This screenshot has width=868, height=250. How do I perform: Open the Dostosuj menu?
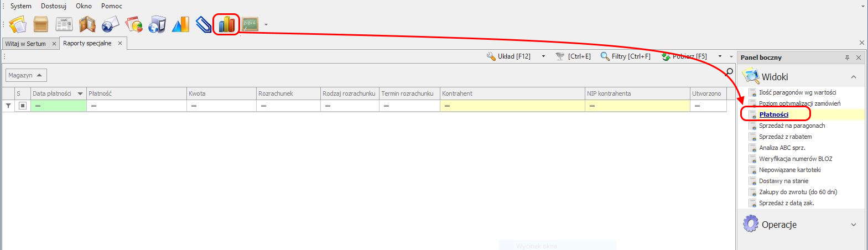(54, 6)
